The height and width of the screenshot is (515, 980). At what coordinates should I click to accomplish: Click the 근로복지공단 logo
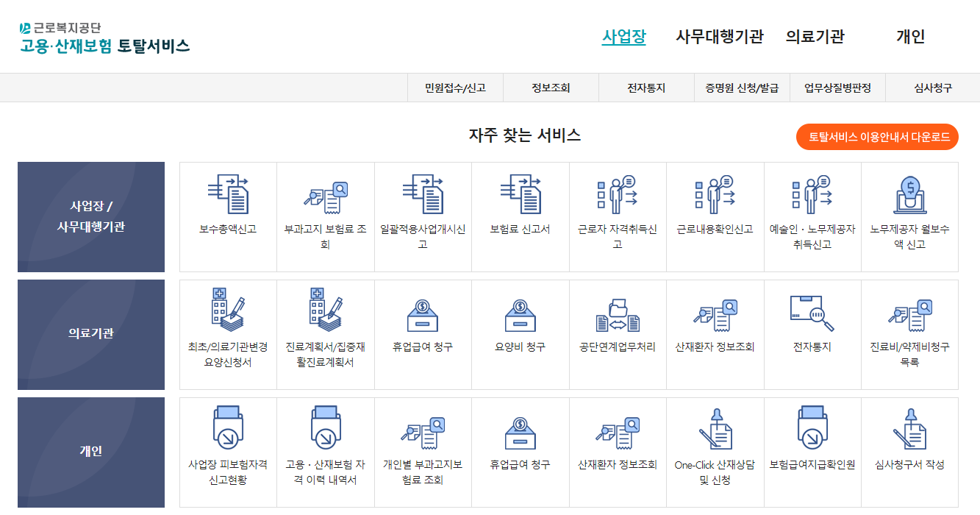click(60, 28)
